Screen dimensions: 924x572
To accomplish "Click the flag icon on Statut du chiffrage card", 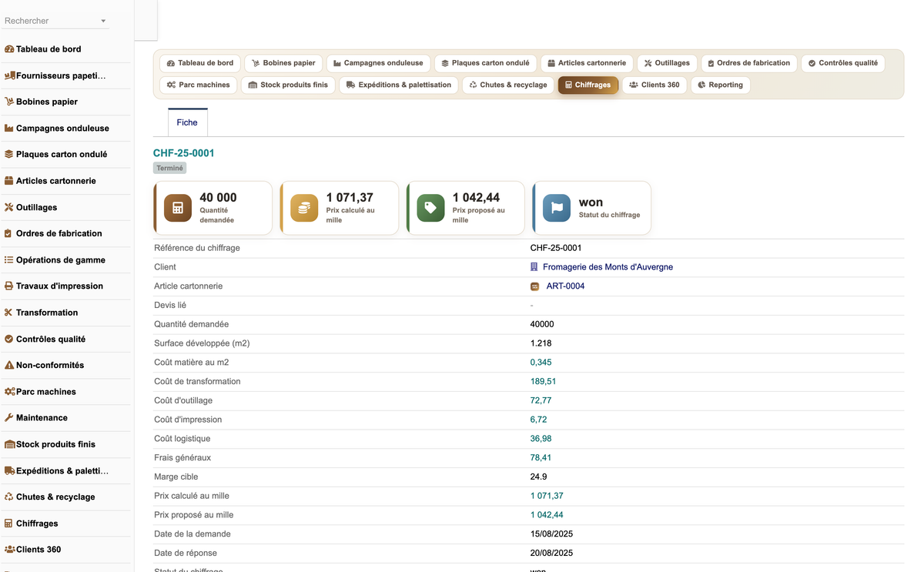I will [x=557, y=208].
